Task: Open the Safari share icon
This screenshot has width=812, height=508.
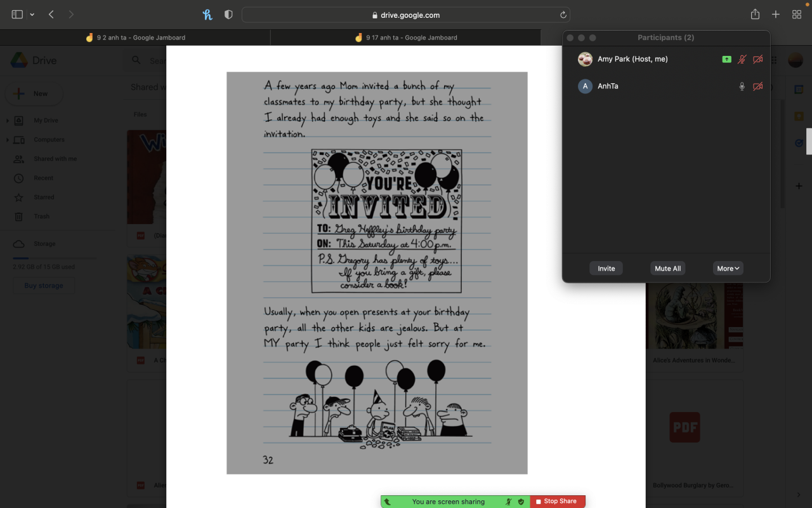Action: (x=755, y=14)
